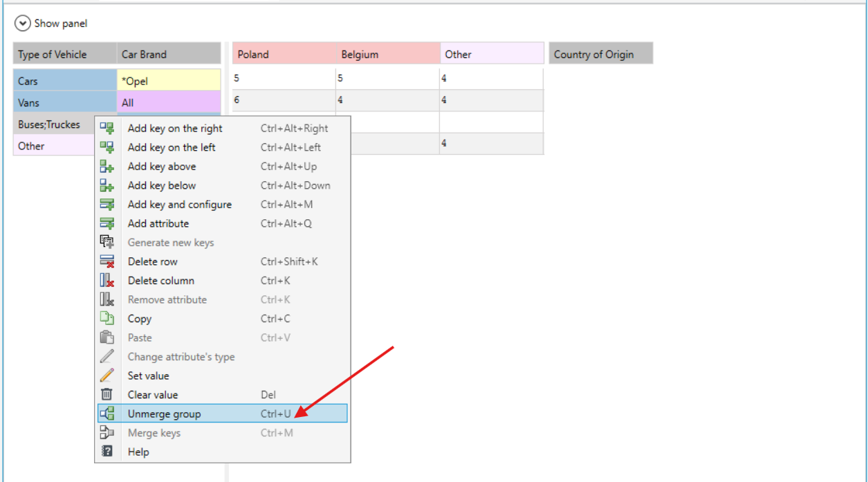Viewport: 868px width, 482px height.
Task: Select the Merge keys menu entry
Action: point(222,433)
